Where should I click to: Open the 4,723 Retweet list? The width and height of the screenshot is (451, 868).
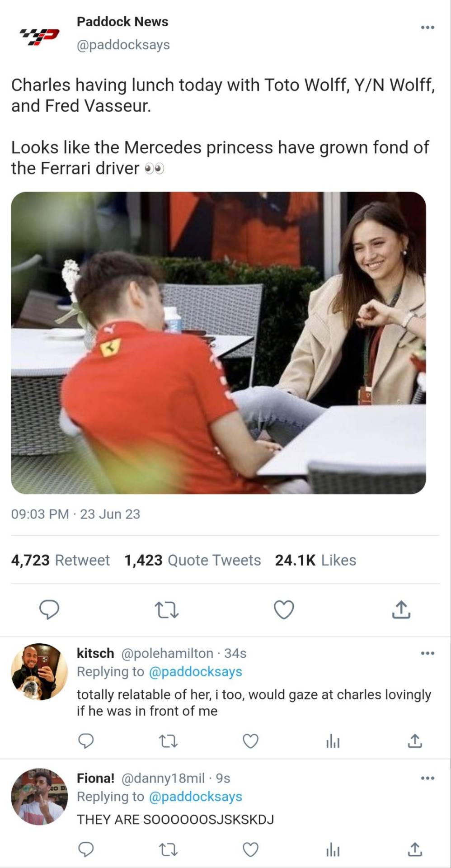click(x=61, y=560)
